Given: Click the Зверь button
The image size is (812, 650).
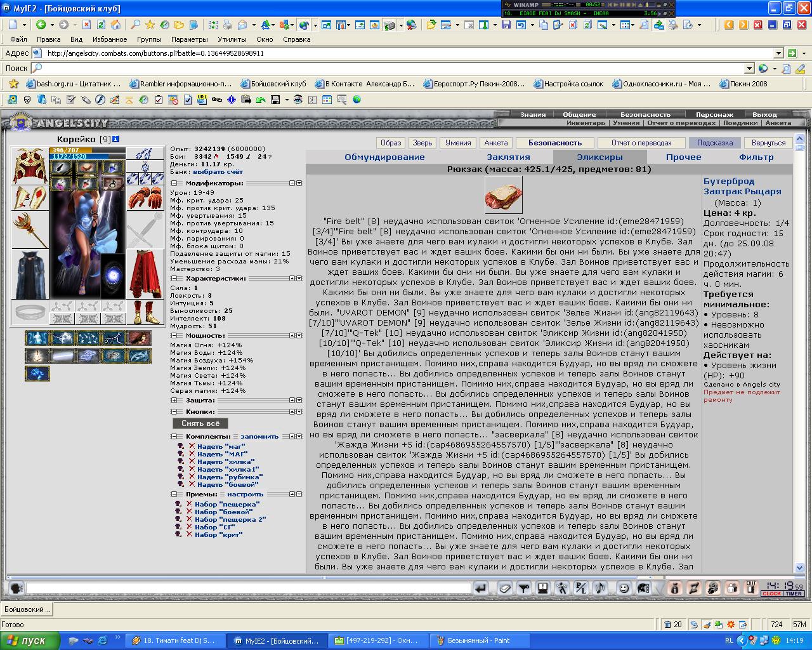Looking at the screenshot, I should click(422, 143).
